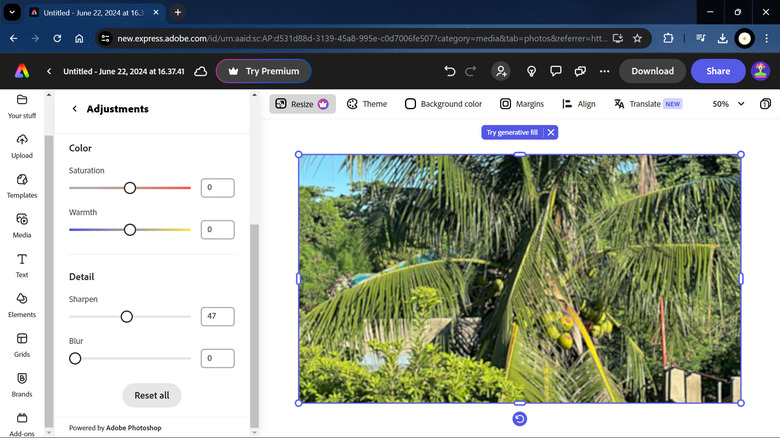Click the Blur value field
Viewport: 780px width, 438px height.
217,358
